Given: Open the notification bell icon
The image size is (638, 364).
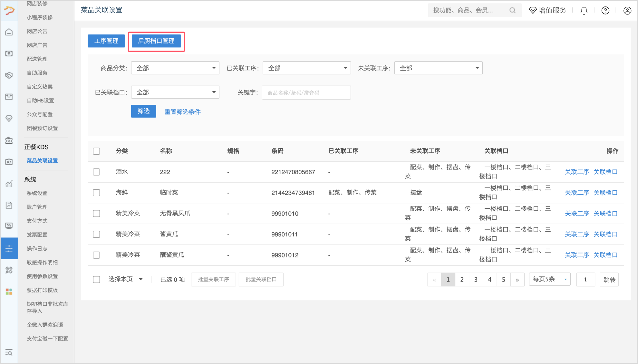Looking at the screenshot, I should [x=584, y=11].
